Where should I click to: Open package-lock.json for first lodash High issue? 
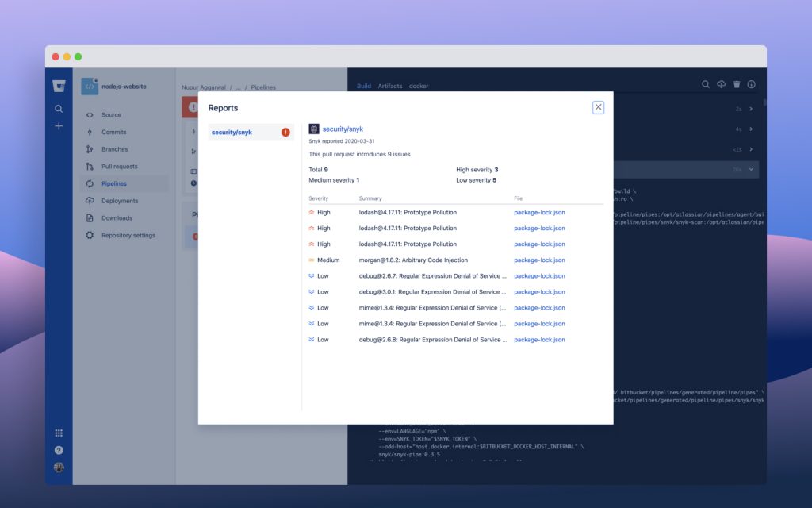pyautogui.click(x=539, y=213)
